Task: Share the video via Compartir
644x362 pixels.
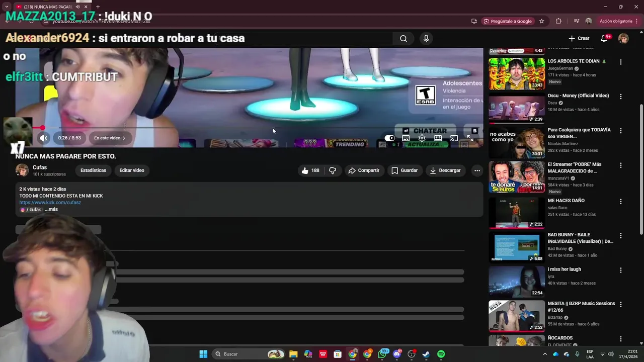Action: 364,170
